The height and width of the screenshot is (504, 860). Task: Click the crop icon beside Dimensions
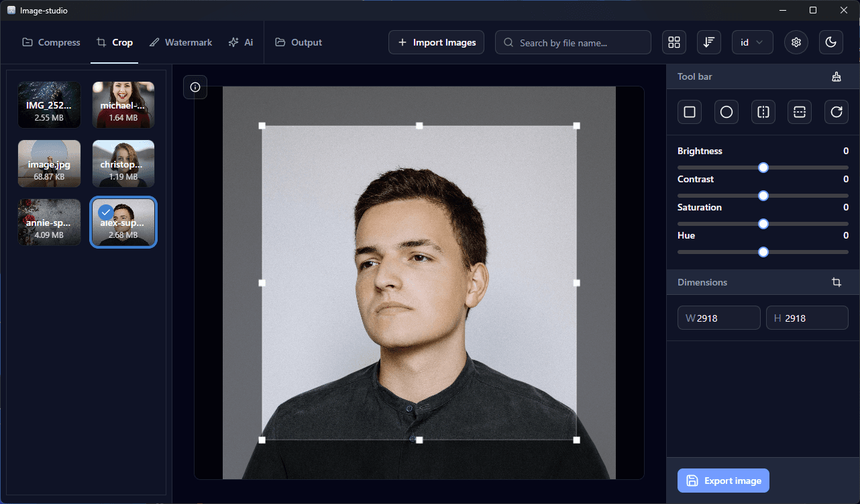pyautogui.click(x=836, y=282)
